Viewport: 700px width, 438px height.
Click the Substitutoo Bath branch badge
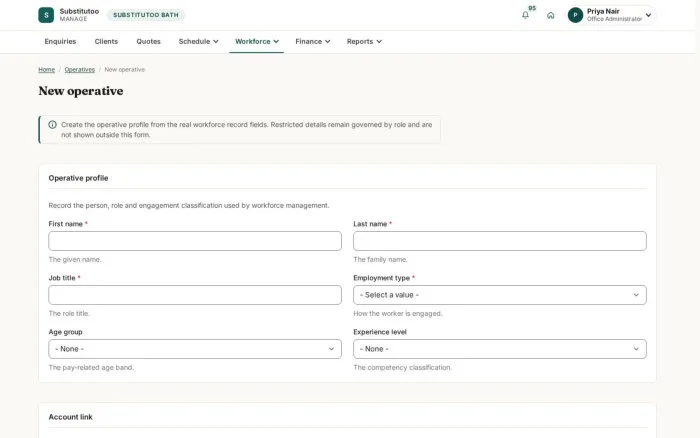tap(146, 15)
